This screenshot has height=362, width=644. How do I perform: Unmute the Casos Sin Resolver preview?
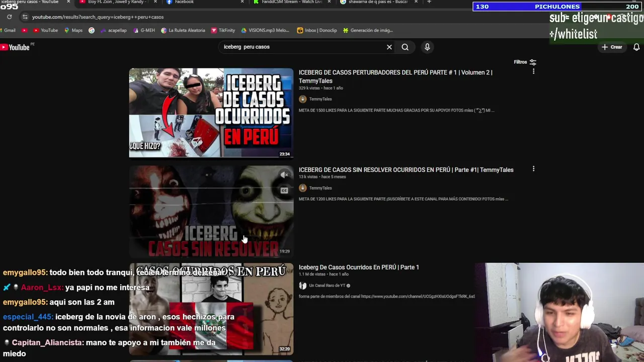[x=284, y=175]
